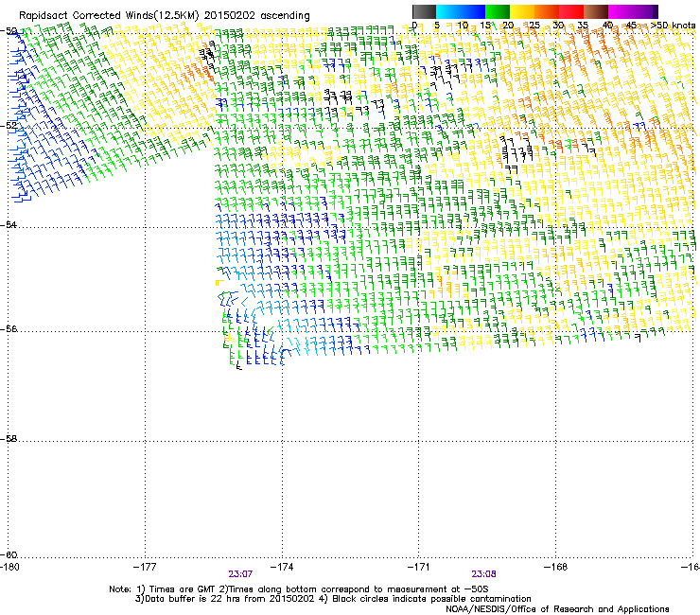Click the longitude label -174
This screenshot has height=615, width=700.
(282, 567)
